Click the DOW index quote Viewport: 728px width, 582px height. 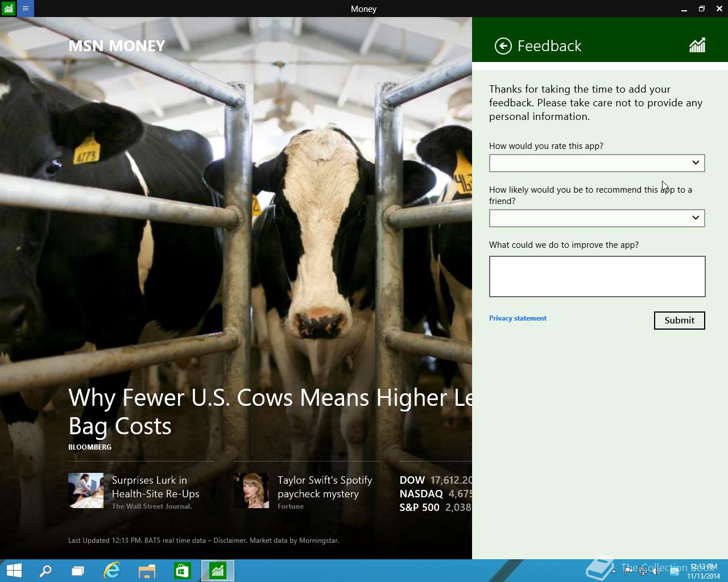pyautogui.click(x=436, y=480)
